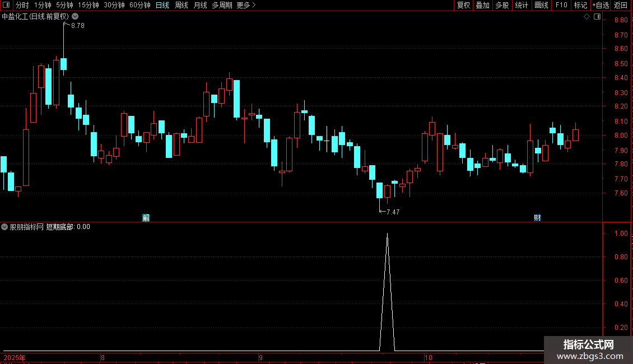Viewport: 633px width, 364px height.
Task: Open the 统计 statistics tool
Action: pos(522,5)
